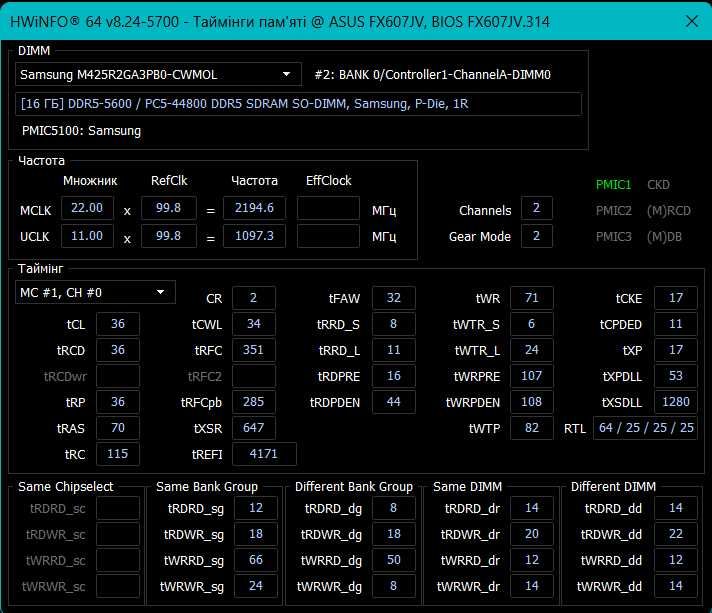Click the tRAS value 70
The width and height of the screenshot is (712, 613).
(x=118, y=428)
